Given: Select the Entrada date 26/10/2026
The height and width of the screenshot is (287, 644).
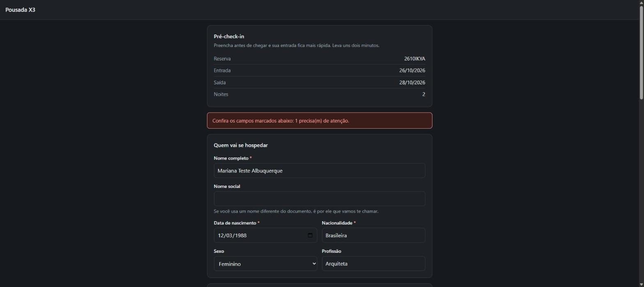Looking at the screenshot, I should tap(412, 71).
